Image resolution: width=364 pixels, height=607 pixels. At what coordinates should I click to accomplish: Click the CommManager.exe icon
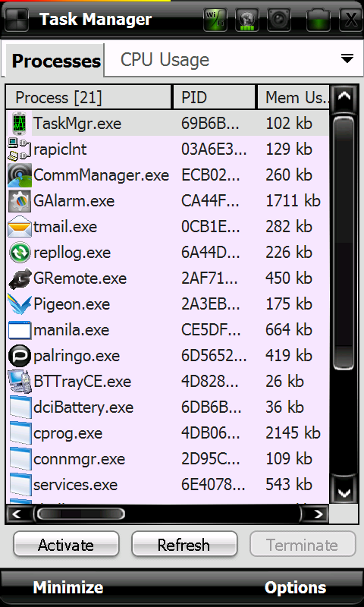click(x=20, y=175)
